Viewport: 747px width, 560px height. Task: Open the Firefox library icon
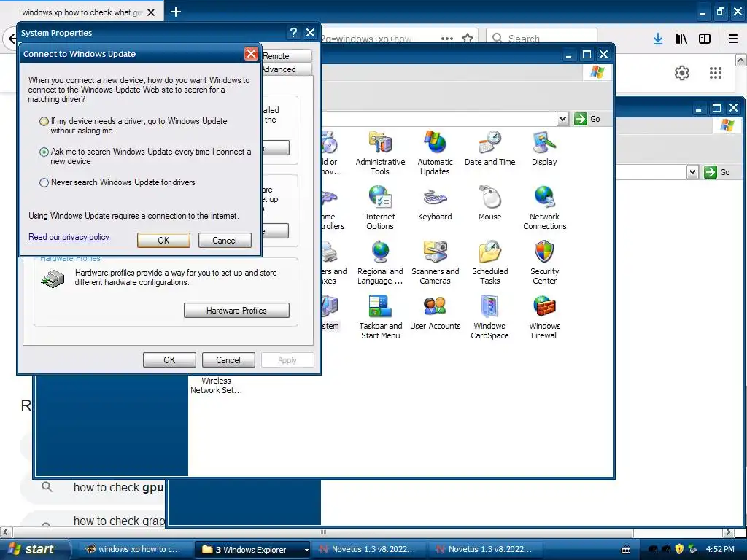click(681, 39)
